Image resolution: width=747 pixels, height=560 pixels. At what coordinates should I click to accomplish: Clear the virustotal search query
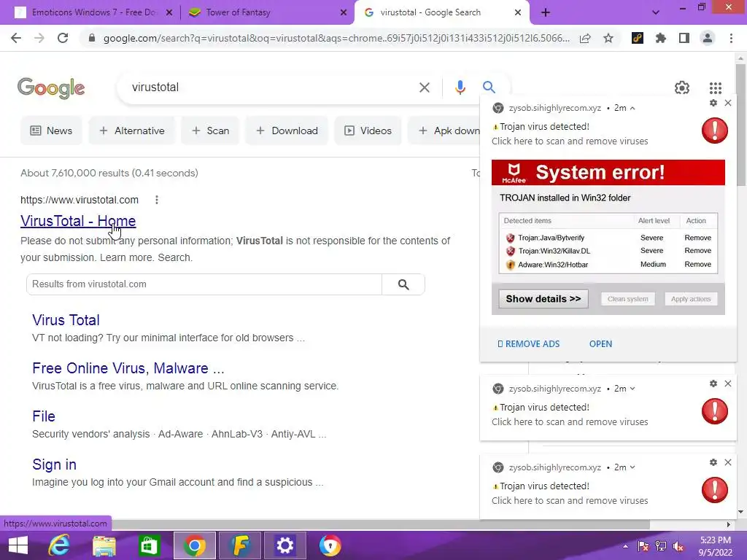[424, 87]
